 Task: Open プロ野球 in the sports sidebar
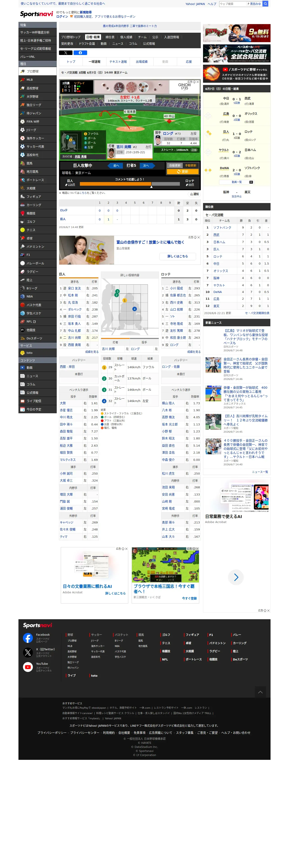[x=37, y=71]
